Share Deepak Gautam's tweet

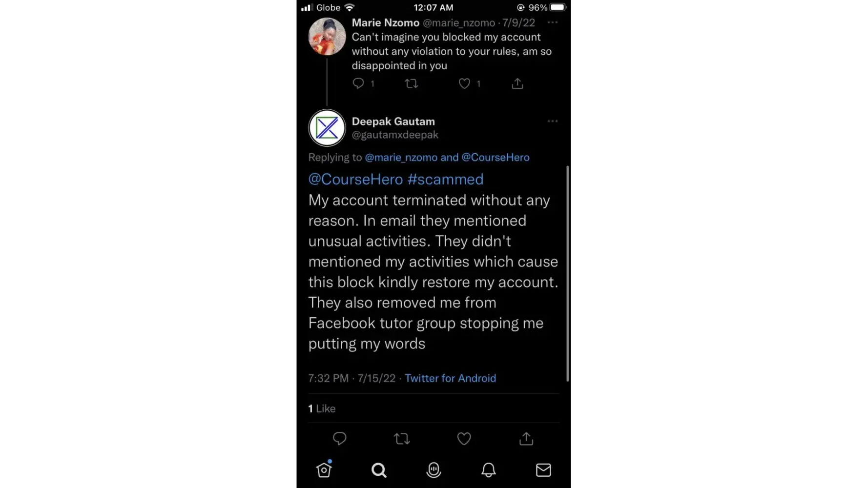click(526, 439)
